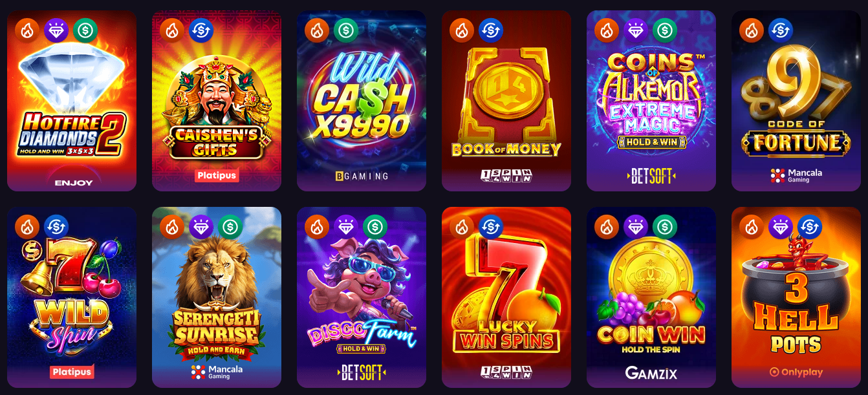868x395 pixels.
Task: Click the blue currency-swap icon on Lucky Win Spins
Action: click(491, 226)
